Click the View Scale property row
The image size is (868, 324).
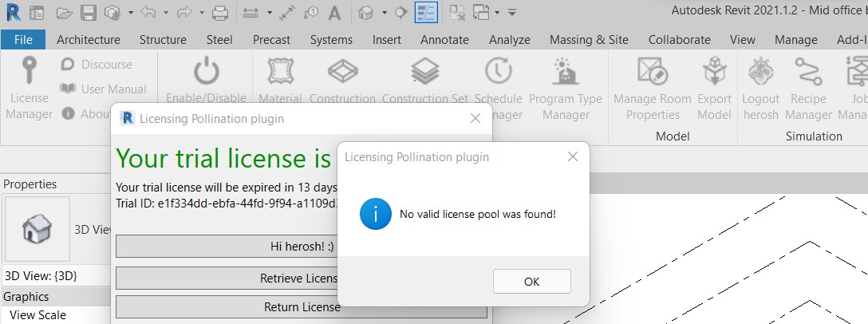coord(56,315)
